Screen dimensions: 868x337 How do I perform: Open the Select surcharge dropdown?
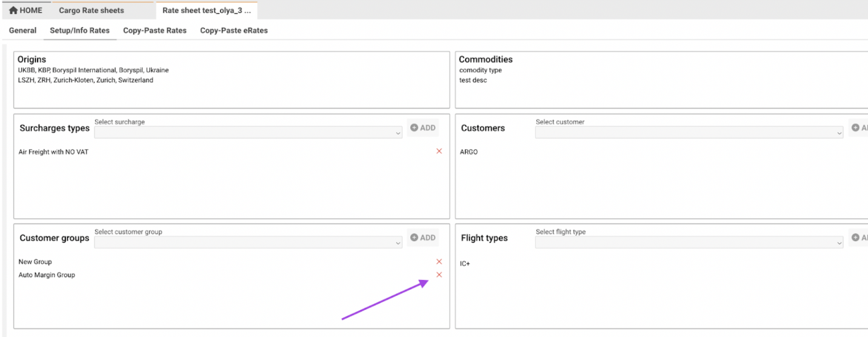click(248, 133)
